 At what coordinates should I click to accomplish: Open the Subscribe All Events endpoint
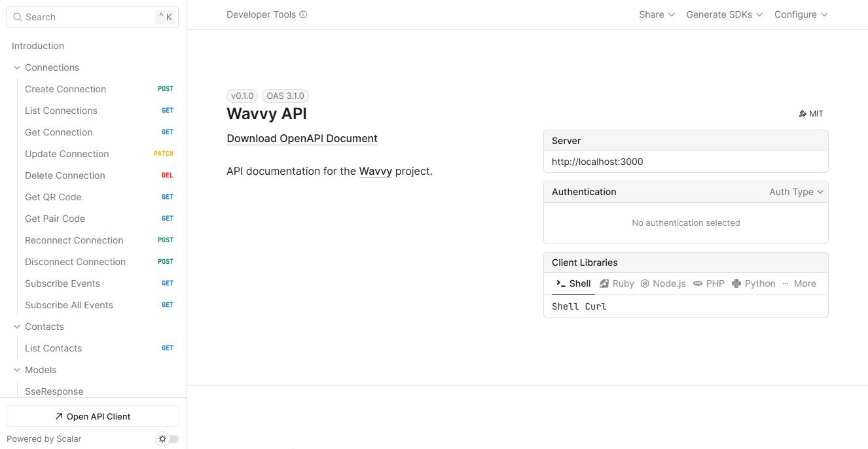(97, 305)
